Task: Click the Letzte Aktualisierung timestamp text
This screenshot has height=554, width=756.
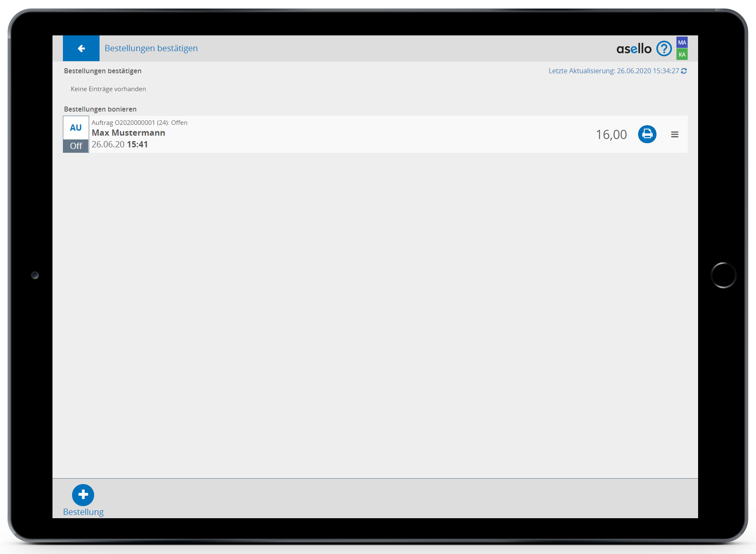Action: tap(613, 71)
